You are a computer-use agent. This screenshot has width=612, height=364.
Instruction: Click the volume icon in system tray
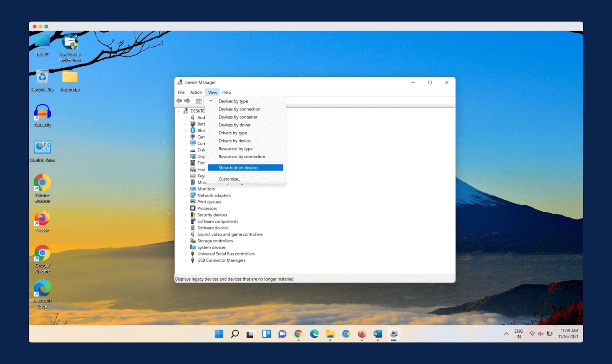pyautogui.click(x=540, y=334)
